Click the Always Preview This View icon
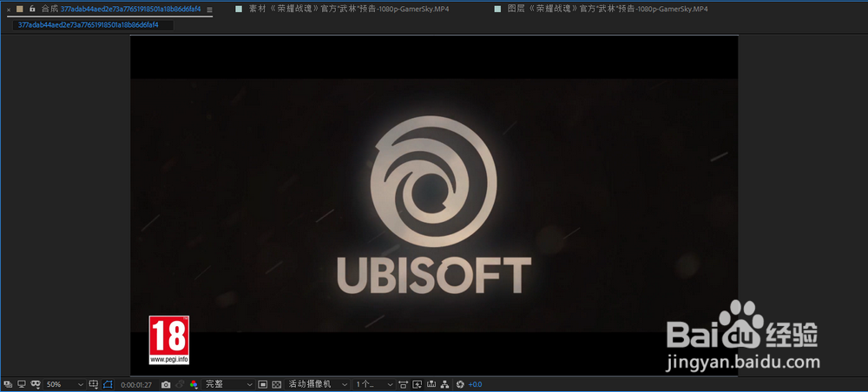Image resolution: width=868 pixels, height=392 pixels. 9,383
